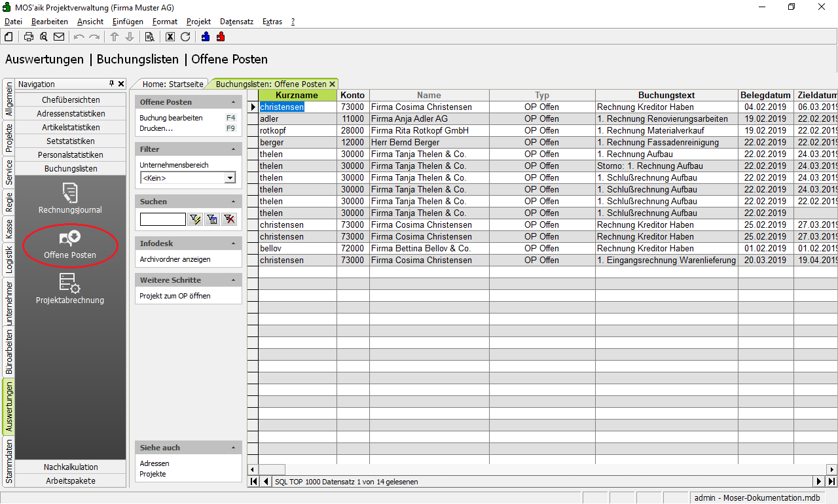The height and width of the screenshot is (504, 838).
Task: Click the envelope email icon
Action: pos(59,37)
